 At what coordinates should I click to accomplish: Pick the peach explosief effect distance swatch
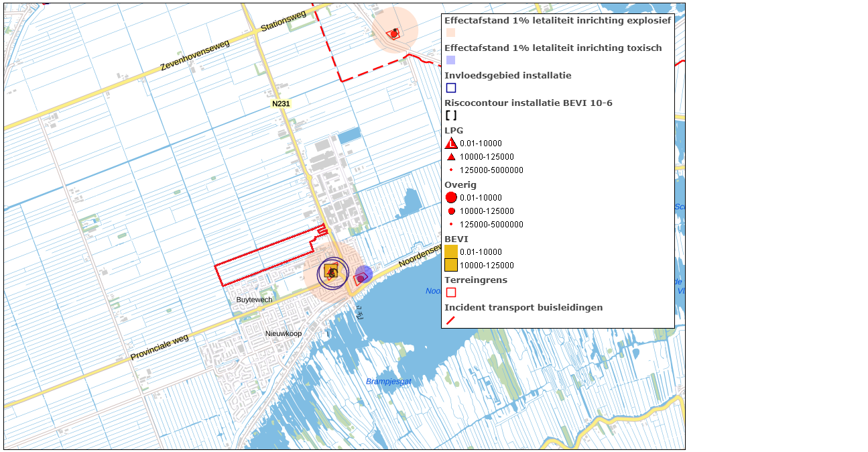(x=451, y=33)
